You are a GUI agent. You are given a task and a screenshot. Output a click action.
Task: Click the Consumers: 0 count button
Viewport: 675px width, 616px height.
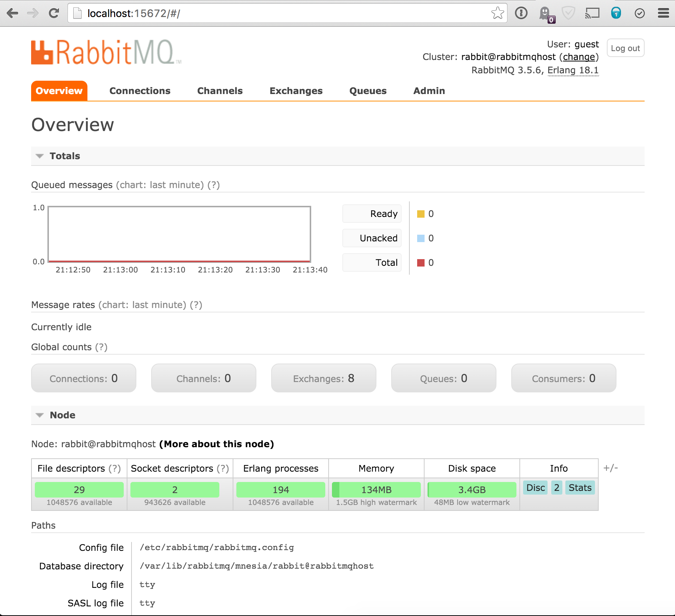[564, 378]
